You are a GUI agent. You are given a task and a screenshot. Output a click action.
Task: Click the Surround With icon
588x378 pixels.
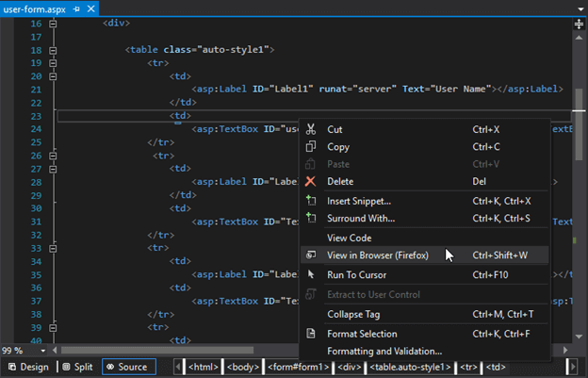(x=310, y=219)
